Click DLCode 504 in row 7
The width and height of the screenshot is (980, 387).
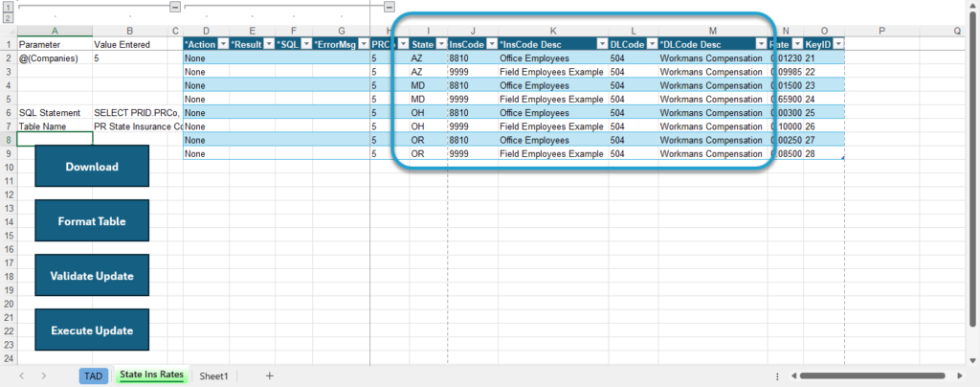[634, 126]
